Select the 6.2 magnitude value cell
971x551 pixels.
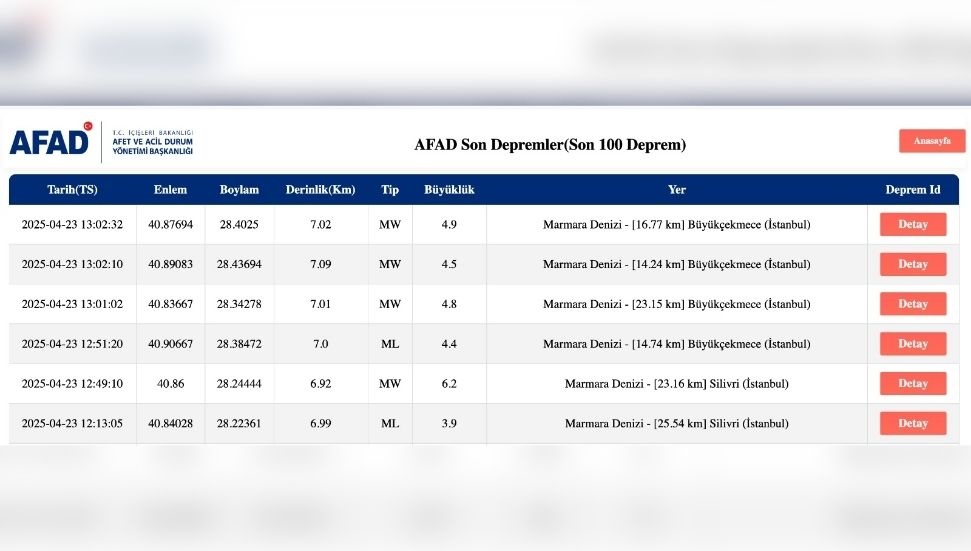(x=449, y=384)
